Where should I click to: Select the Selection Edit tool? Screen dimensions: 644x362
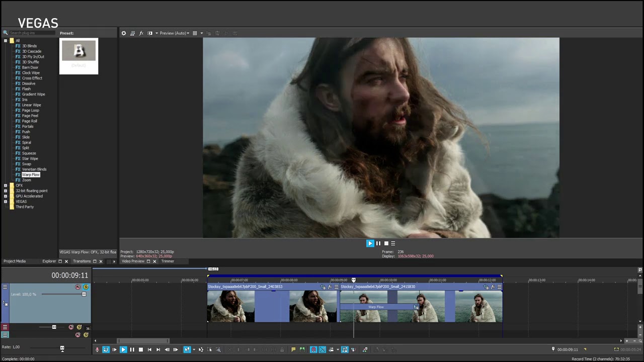coord(209,349)
